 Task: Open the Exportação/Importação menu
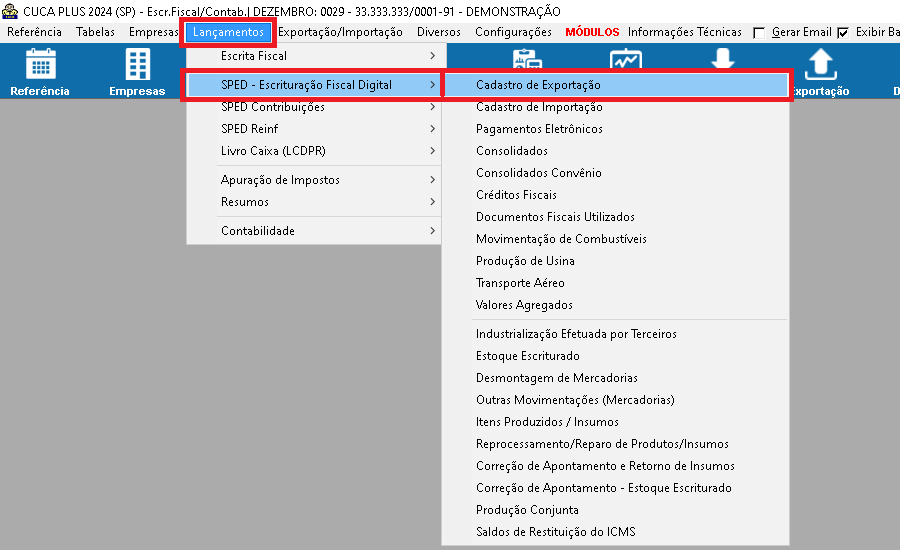[x=340, y=32]
